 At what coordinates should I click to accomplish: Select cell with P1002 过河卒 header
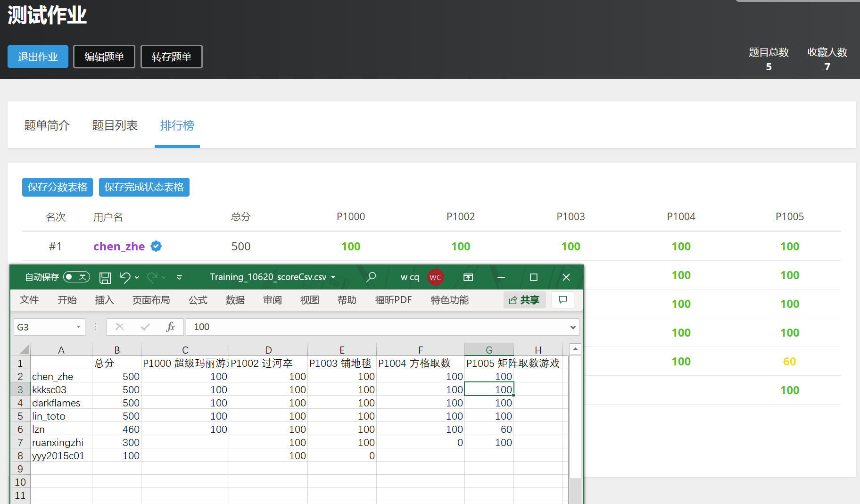268,363
